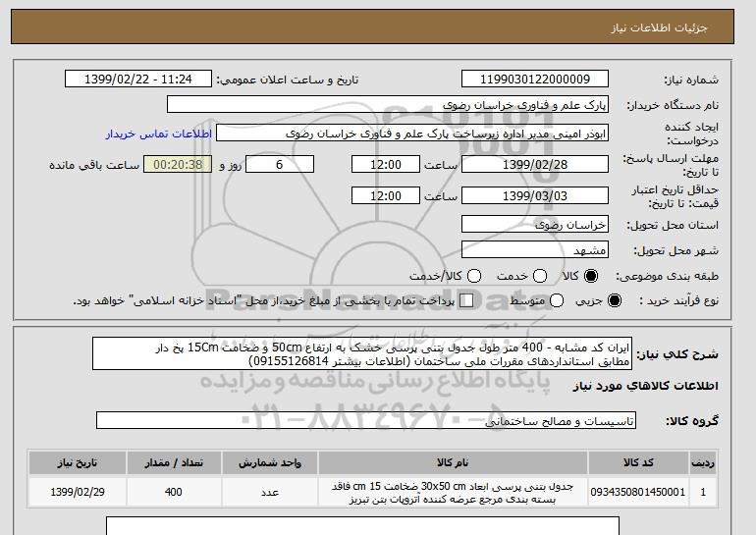Viewport: 756px width, 535px height.
Task: Click the empty text box below the table
Action: (362, 526)
